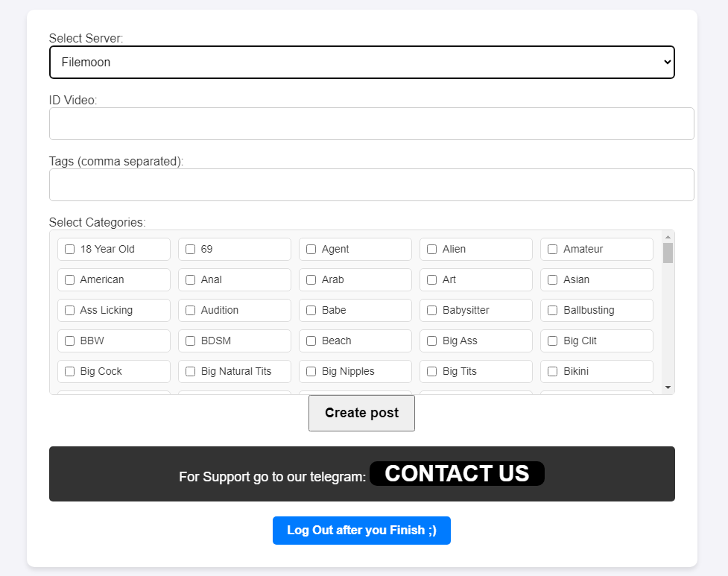
Task: Enable the "69" category checkbox
Action: (x=190, y=249)
